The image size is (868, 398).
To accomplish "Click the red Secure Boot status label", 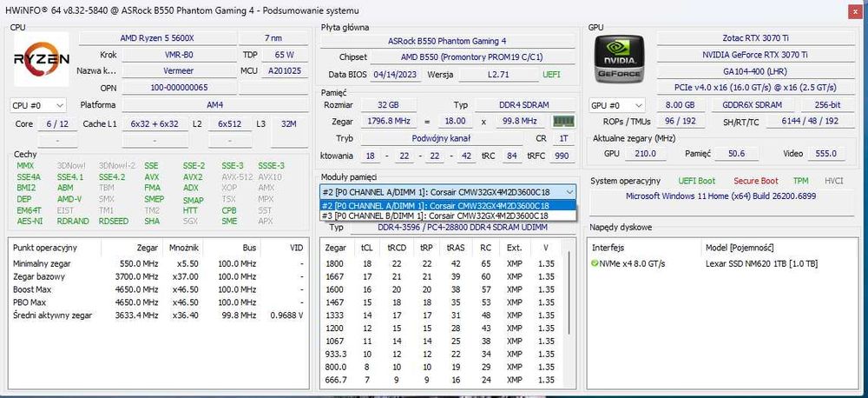I will [x=756, y=181].
